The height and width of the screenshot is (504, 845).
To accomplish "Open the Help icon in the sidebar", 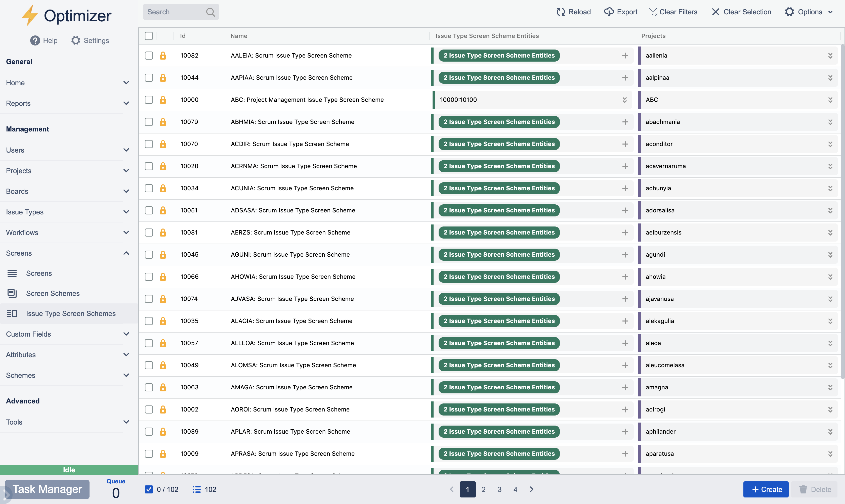I will tap(35, 40).
